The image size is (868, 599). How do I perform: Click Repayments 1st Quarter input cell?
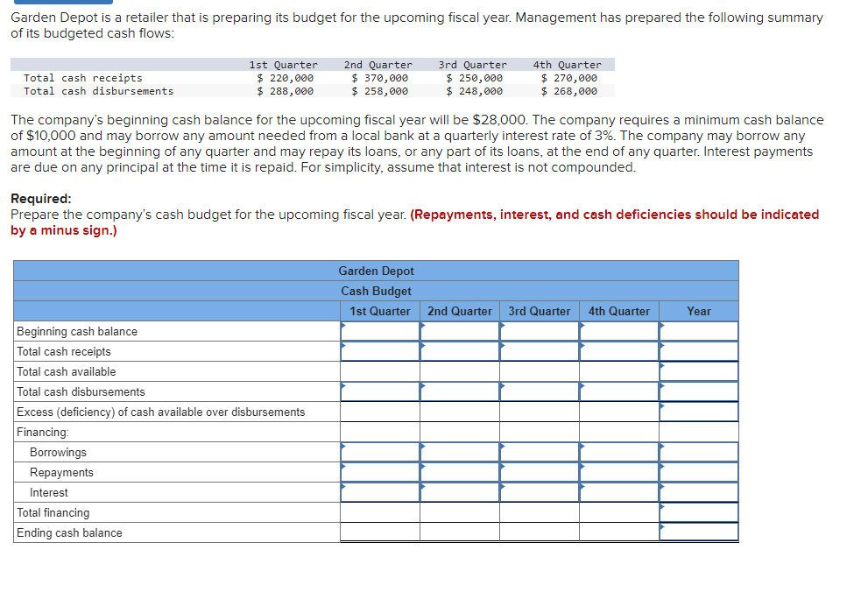click(380, 472)
